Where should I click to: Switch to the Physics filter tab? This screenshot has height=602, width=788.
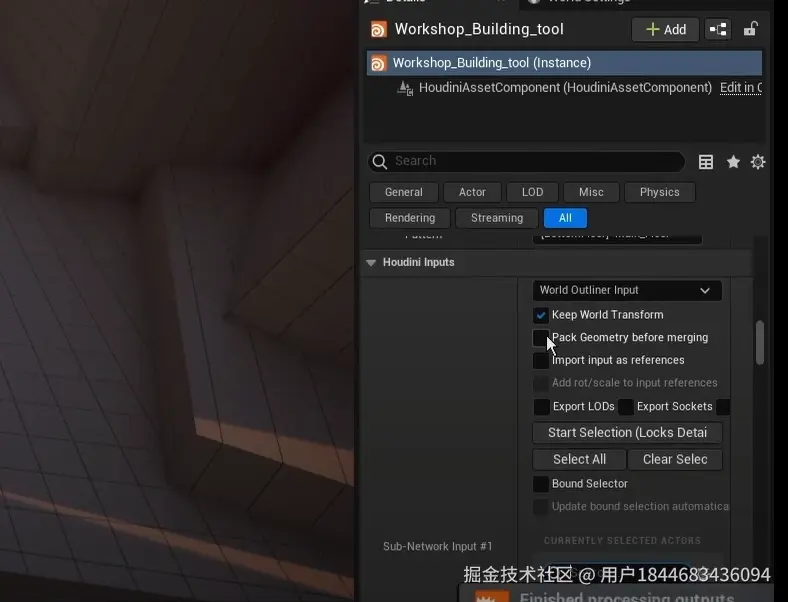pos(659,192)
